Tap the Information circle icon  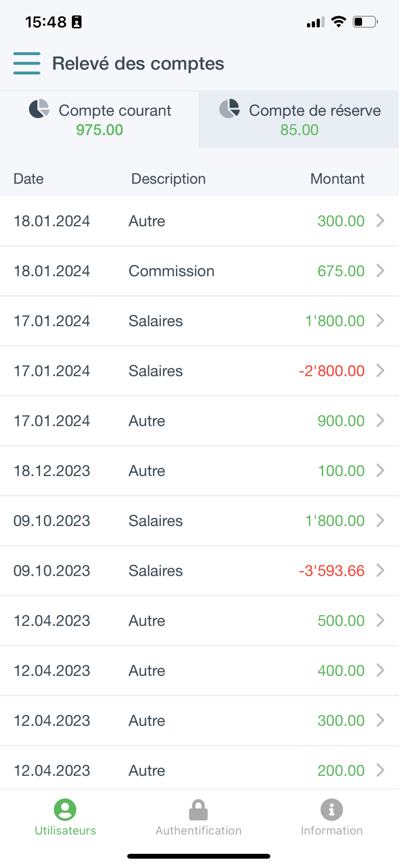332,809
